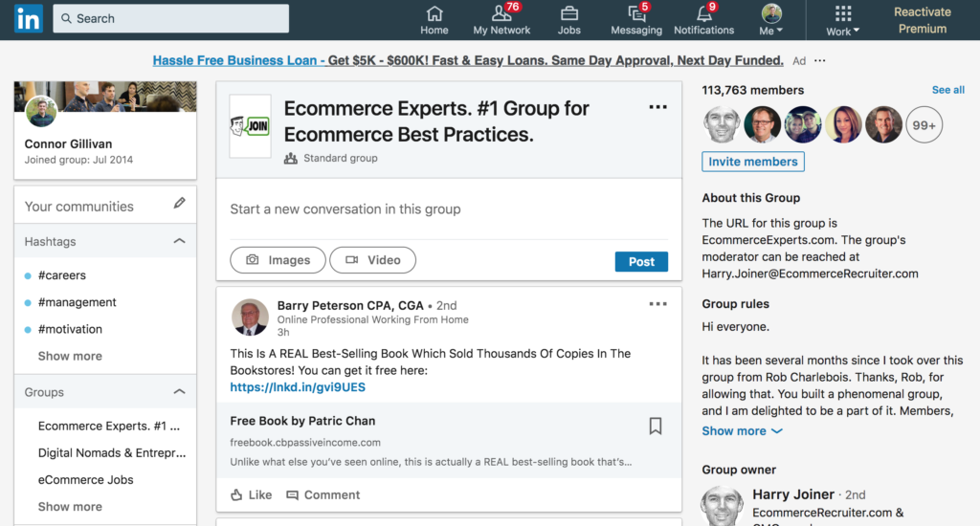Open the Me profile menu
This screenshot has height=526, width=980.
tap(771, 20)
